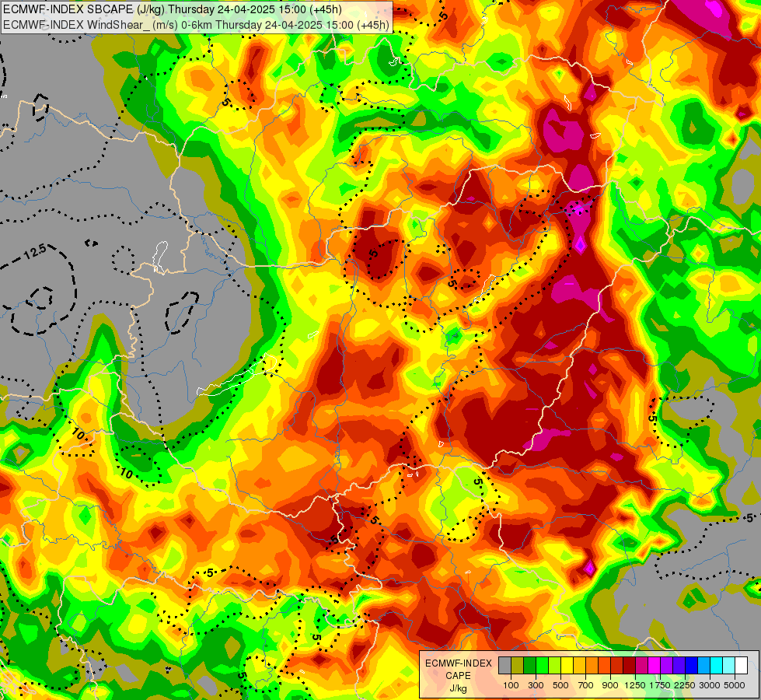The height and width of the screenshot is (700, 761).
Task: Click the legend value 100
Action: 511,685
